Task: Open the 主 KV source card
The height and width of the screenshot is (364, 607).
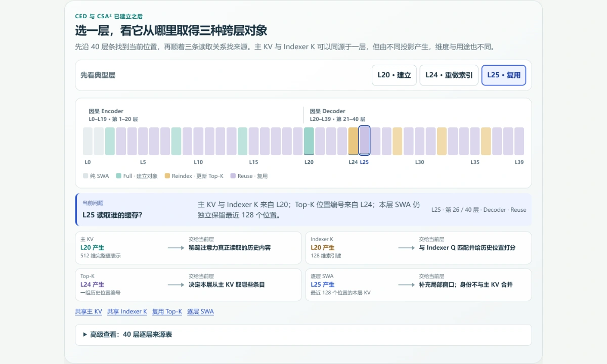Action: pos(188,248)
